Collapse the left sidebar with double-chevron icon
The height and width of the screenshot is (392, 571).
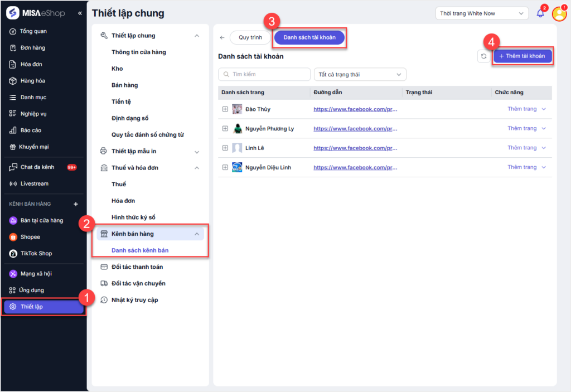(80, 13)
